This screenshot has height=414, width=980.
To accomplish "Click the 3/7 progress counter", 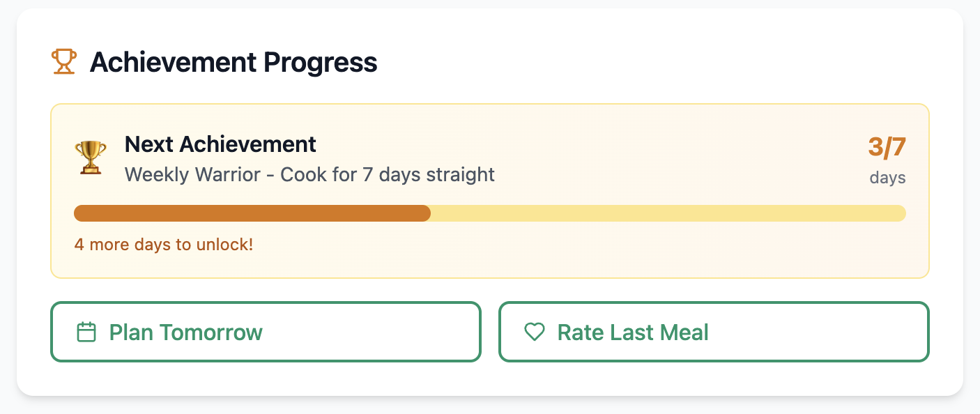I will pos(887,147).
